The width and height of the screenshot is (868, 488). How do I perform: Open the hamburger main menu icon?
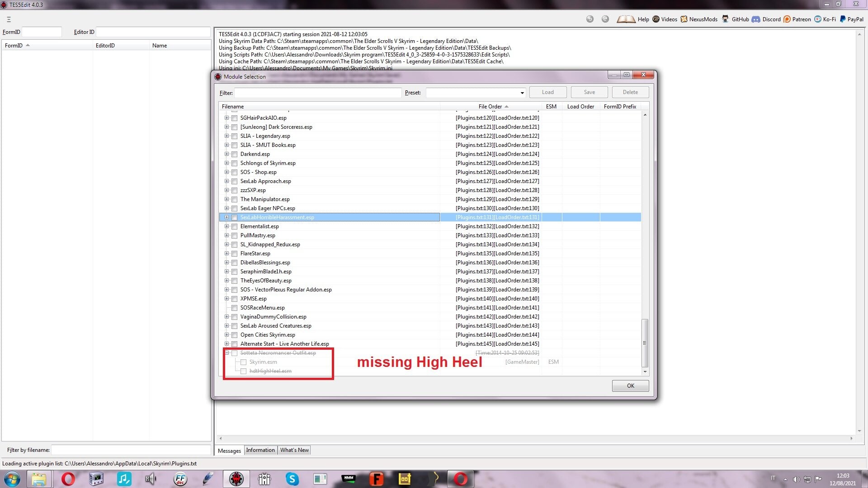9,19
